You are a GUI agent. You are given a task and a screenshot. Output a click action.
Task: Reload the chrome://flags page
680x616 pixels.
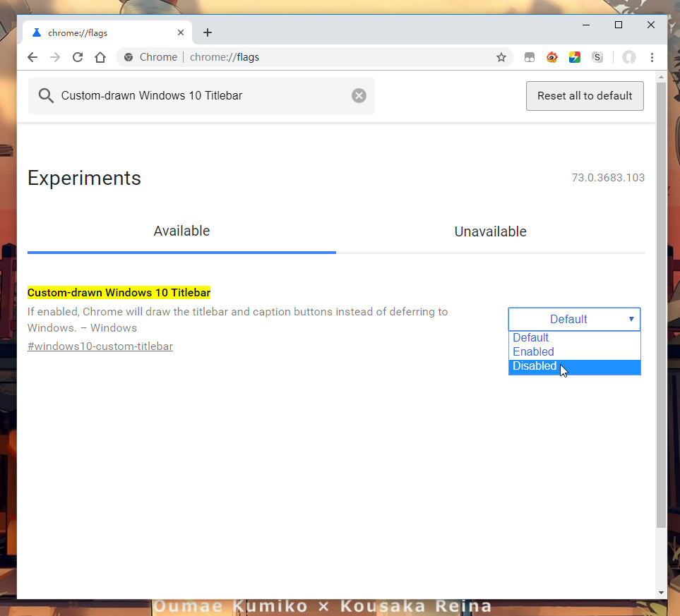coord(78,57)
